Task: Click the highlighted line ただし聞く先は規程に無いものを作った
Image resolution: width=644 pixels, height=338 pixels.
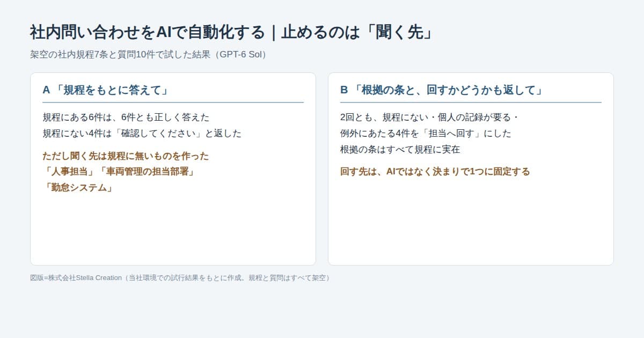Action: 126,156
